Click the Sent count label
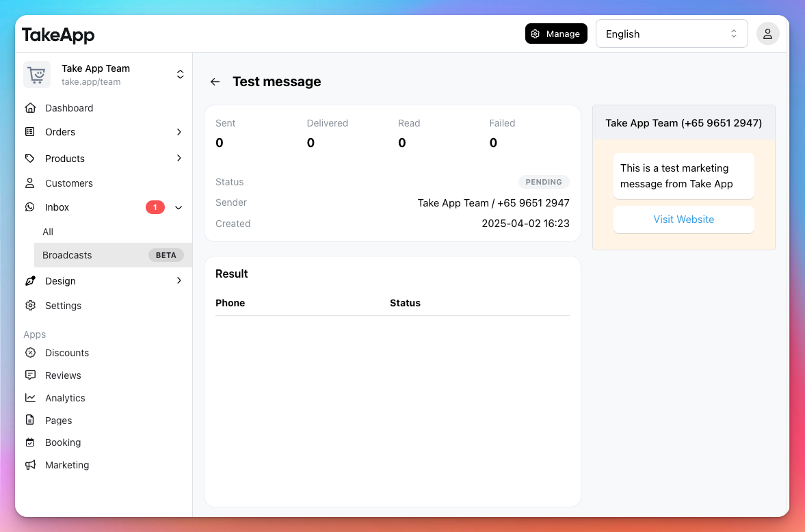This screenshot has width=805, height=532. click(x=226, y=123)
